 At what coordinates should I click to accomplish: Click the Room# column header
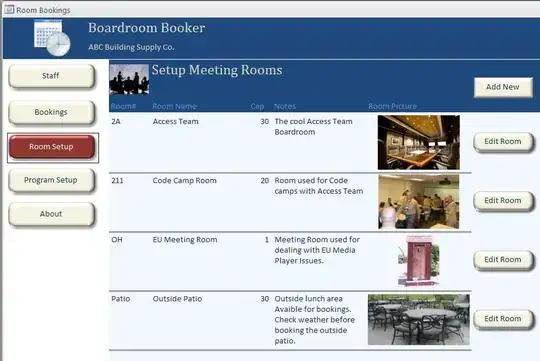(123, 106)
